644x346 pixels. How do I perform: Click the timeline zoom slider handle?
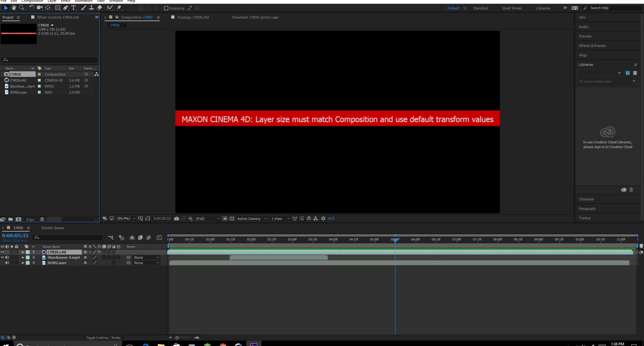click(x=177, y=338)
